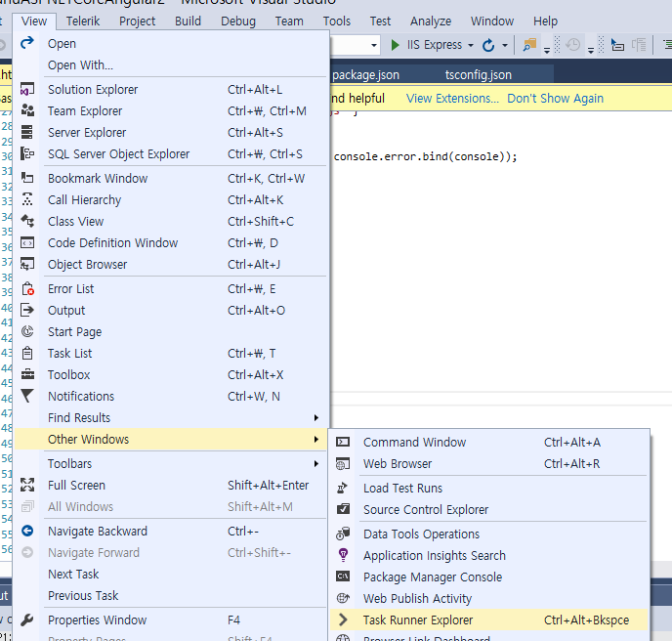Open the refresh button dropdown arrow

(x=505, y=45)
